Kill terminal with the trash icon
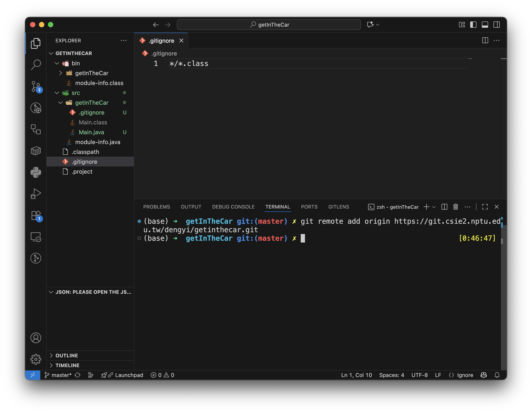Viewport: 532px width, 413px height. (455, 207)
